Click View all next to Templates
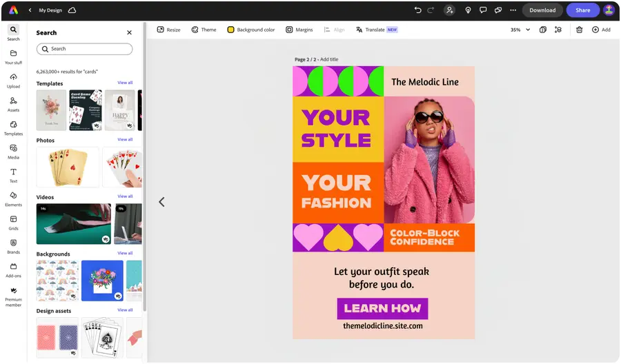 click(125, 83)
